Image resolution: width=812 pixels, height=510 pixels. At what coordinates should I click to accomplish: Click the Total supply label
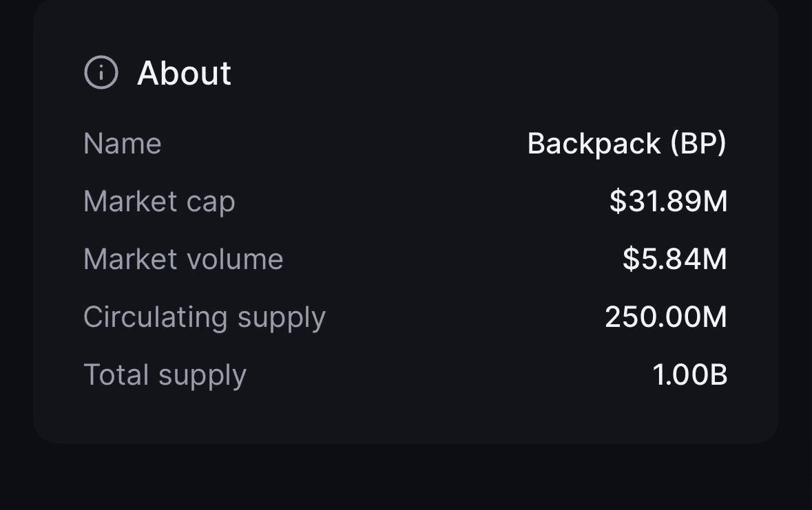pos(165,375)
